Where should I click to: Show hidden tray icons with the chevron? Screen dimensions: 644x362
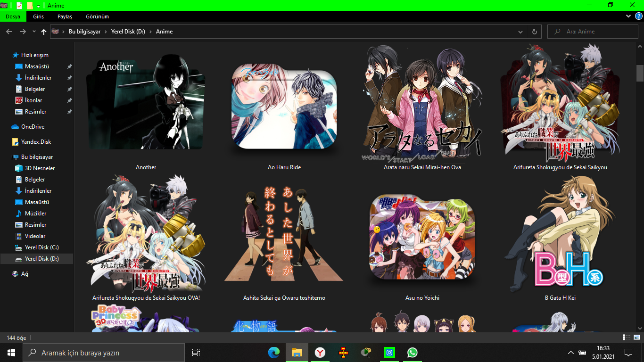pos(571,353)
